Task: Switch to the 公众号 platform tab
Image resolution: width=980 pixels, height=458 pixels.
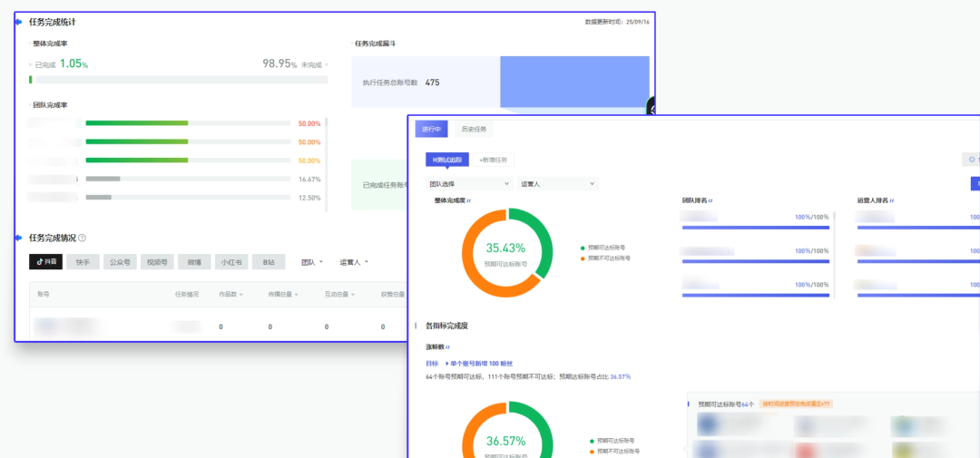Action: 120,262
